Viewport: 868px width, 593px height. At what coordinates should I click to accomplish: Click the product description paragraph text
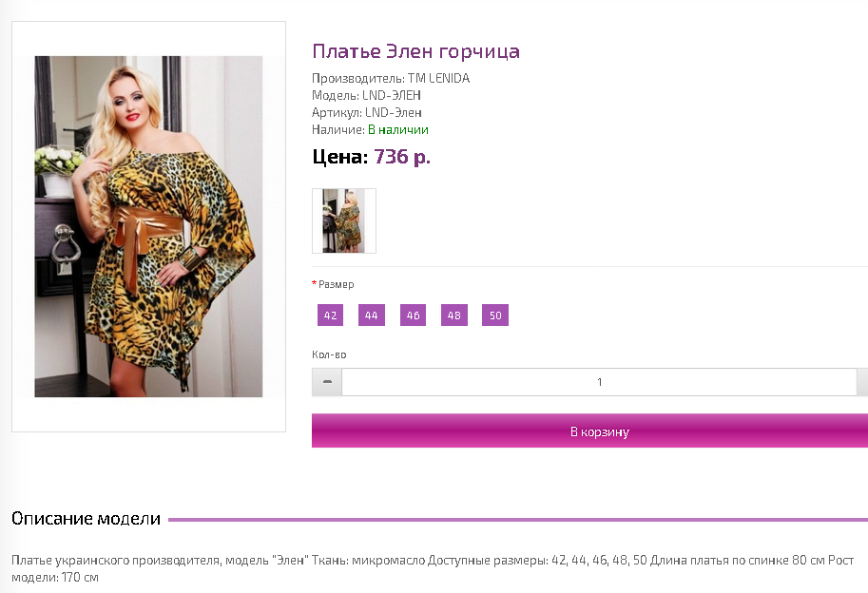coord(433,568)
